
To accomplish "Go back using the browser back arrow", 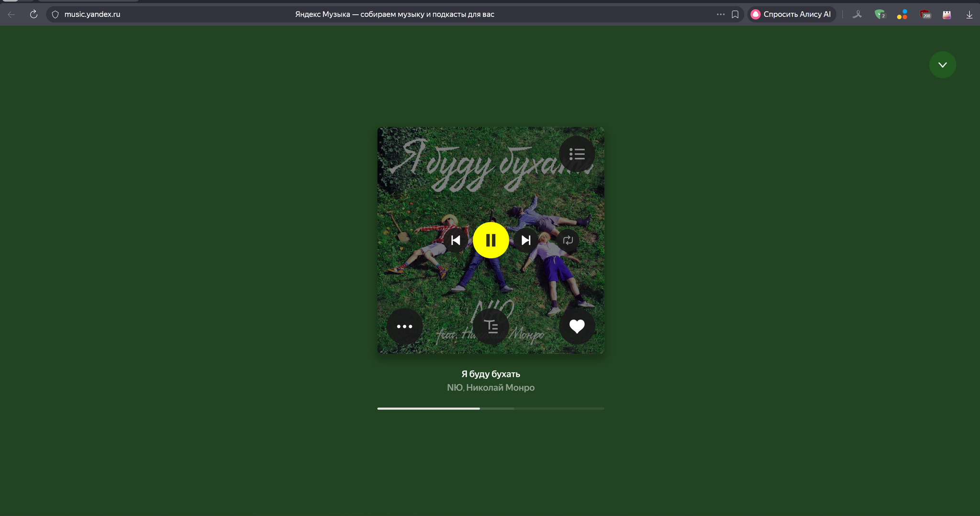I will click(x=11, y=14).
